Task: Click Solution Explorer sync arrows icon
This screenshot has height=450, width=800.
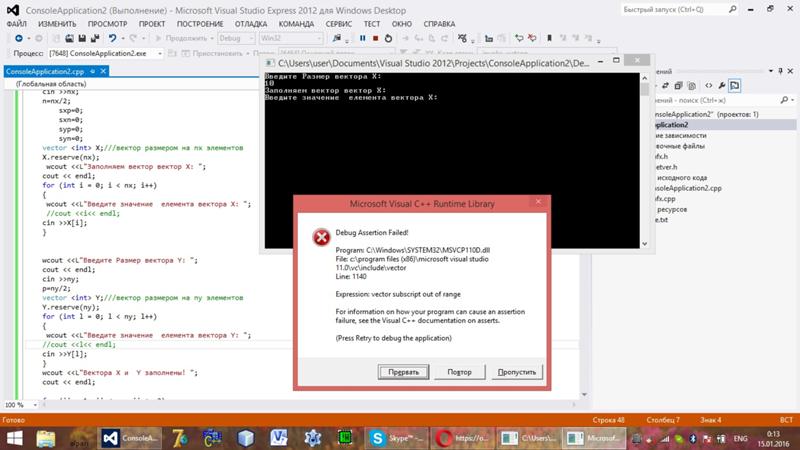Action: point(665,86)
